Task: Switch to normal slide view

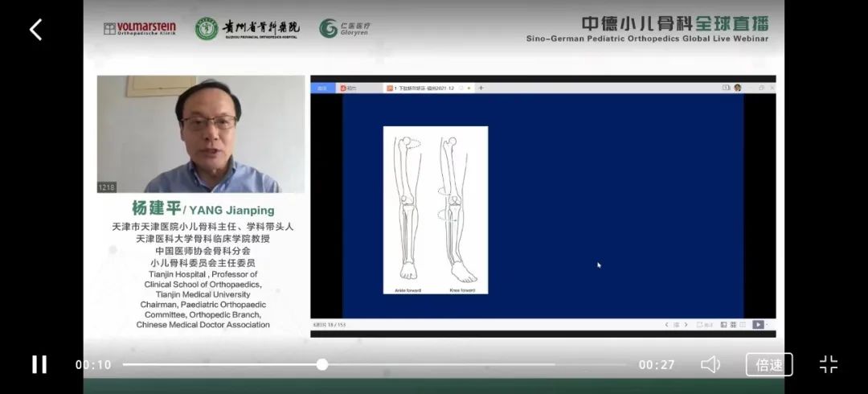Action: (x=723, y=325)
